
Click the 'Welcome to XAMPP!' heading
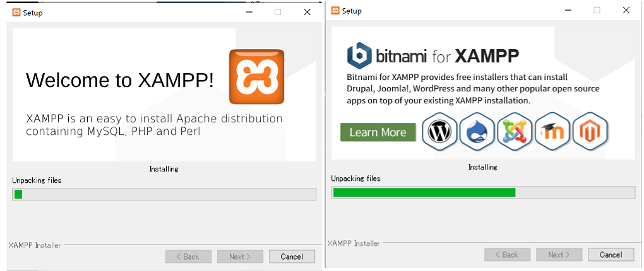point(120,81)
